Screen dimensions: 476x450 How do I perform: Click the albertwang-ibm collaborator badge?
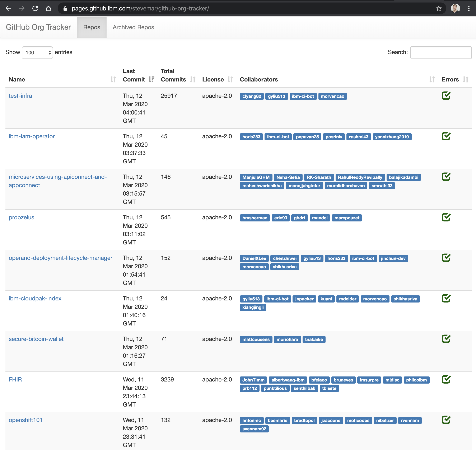pyautogui.click(x=288, y=380)
